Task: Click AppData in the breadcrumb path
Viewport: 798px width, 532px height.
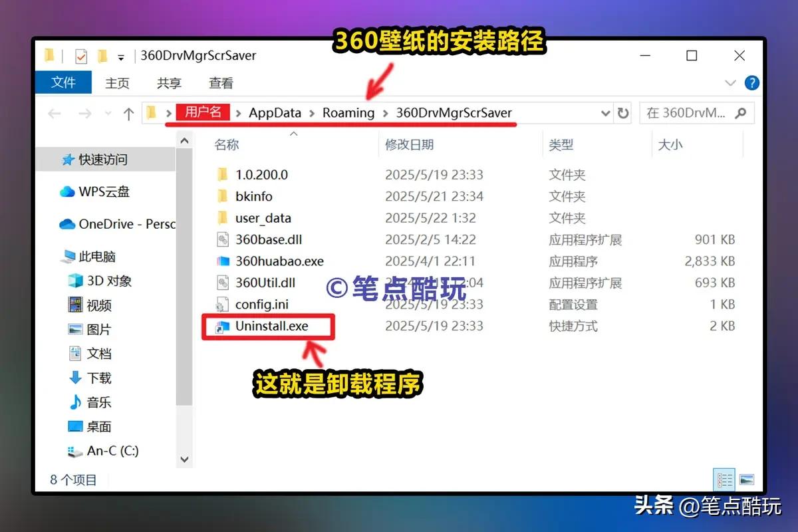Action: [275, 113]
